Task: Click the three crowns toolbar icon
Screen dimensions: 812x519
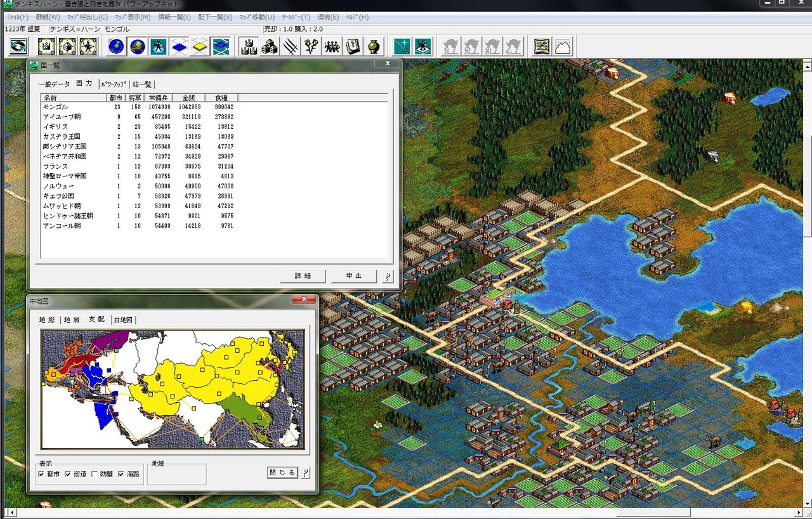Action: [249, 46]
